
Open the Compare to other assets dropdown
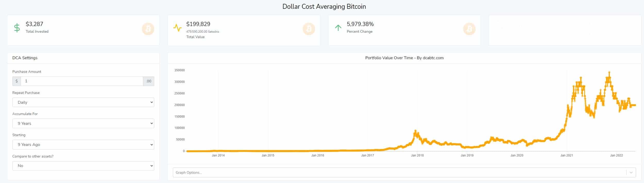click(83, 165)
